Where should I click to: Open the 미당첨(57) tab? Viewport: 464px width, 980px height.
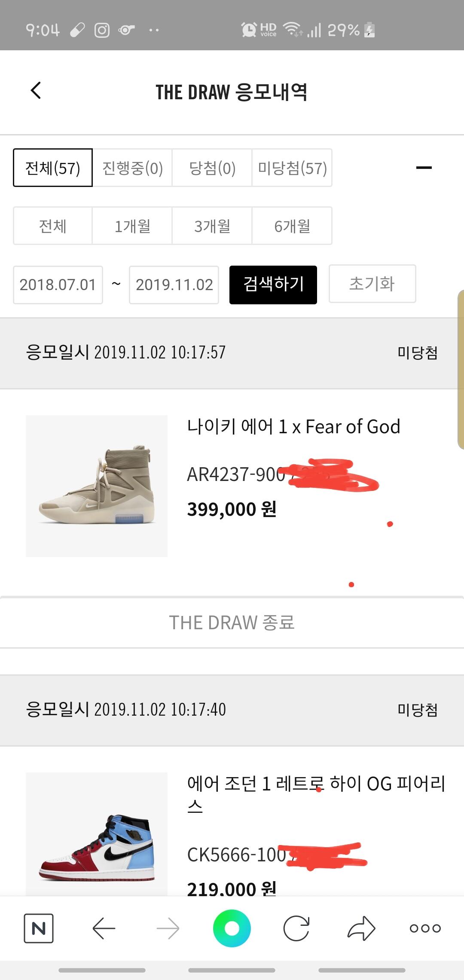pyautogui.click(x=292, y=168)
